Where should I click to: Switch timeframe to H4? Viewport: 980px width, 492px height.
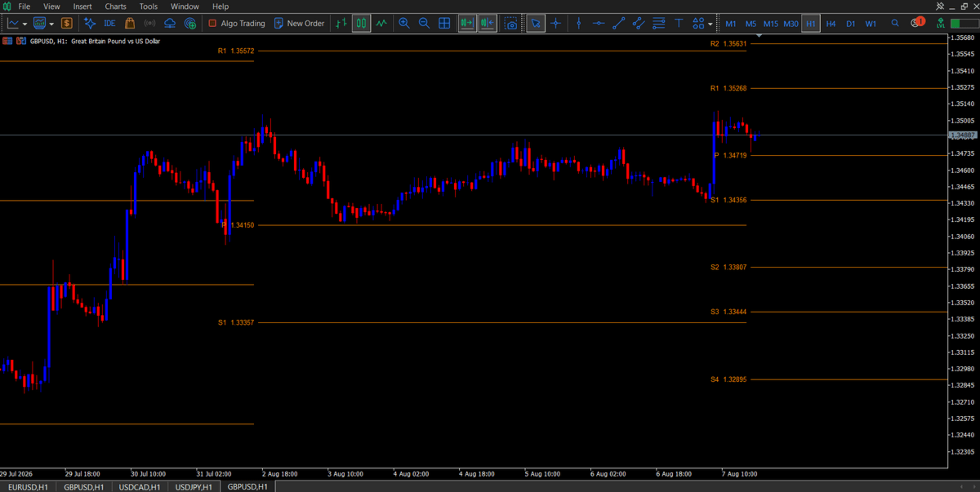831,24
